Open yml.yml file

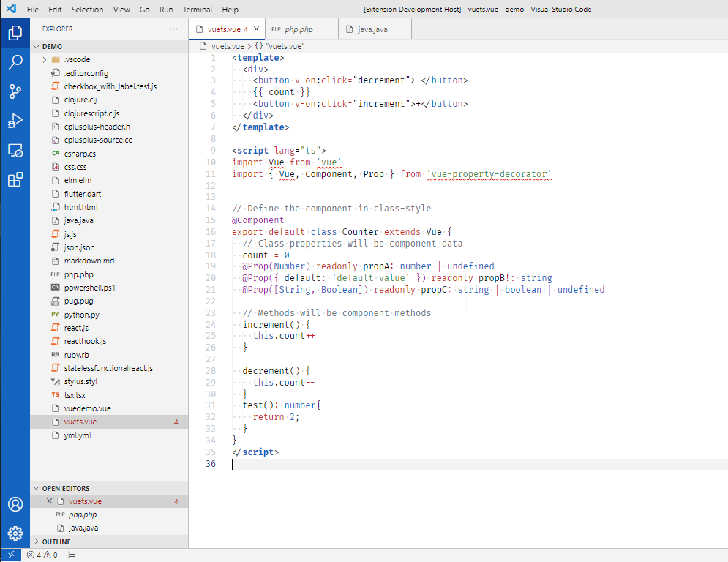(x=109, y=435)
